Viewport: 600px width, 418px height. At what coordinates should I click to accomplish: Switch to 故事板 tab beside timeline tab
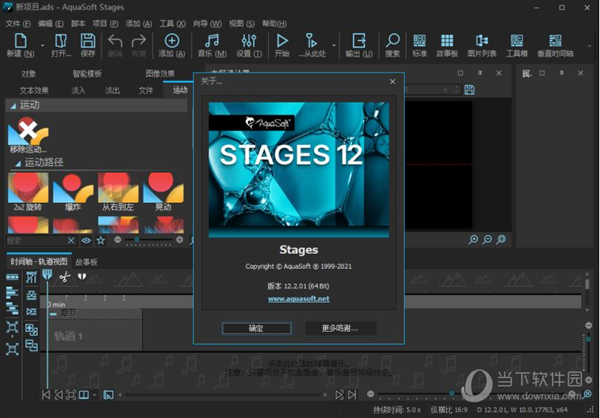pyautogui.click(x=86, y=262)
